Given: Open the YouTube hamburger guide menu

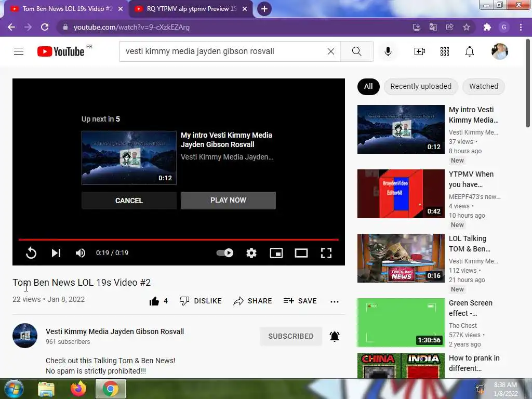Looking at the screenshot, I should (19, 51).
